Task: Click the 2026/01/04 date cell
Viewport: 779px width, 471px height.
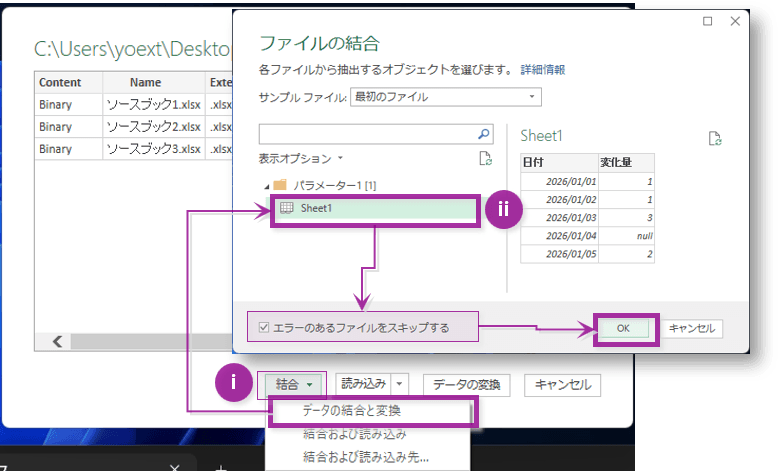Action: [559, 236]
